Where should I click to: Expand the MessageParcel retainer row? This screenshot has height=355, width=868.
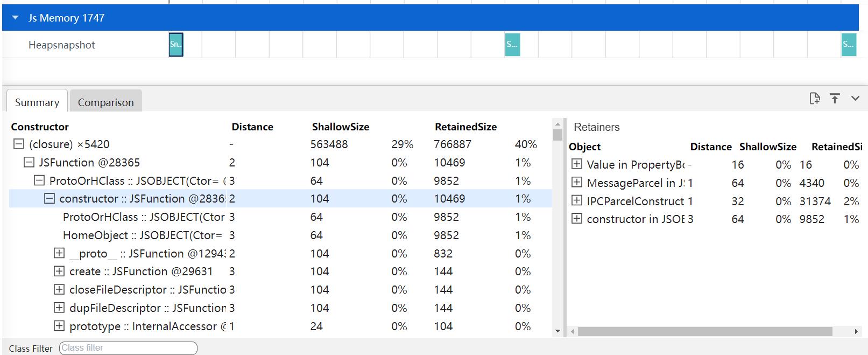tap(577, 183)
